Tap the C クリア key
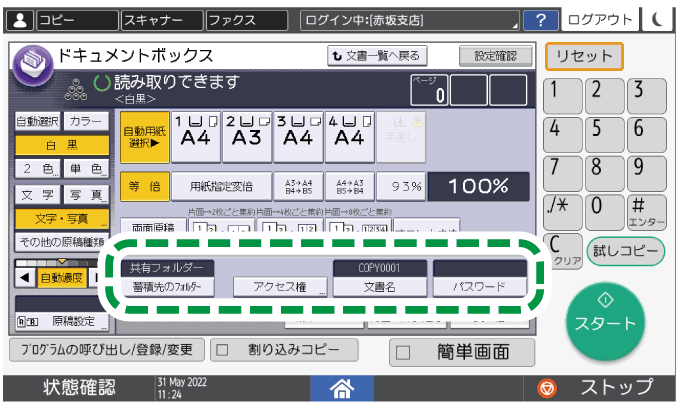 point(563,251)
